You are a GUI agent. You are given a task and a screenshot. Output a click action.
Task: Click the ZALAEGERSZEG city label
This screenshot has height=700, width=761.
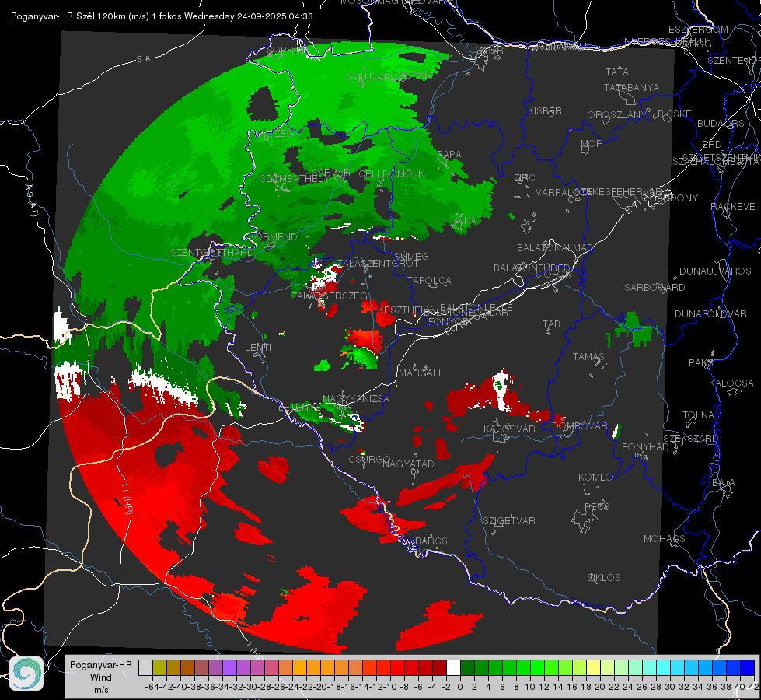[329, 296]
